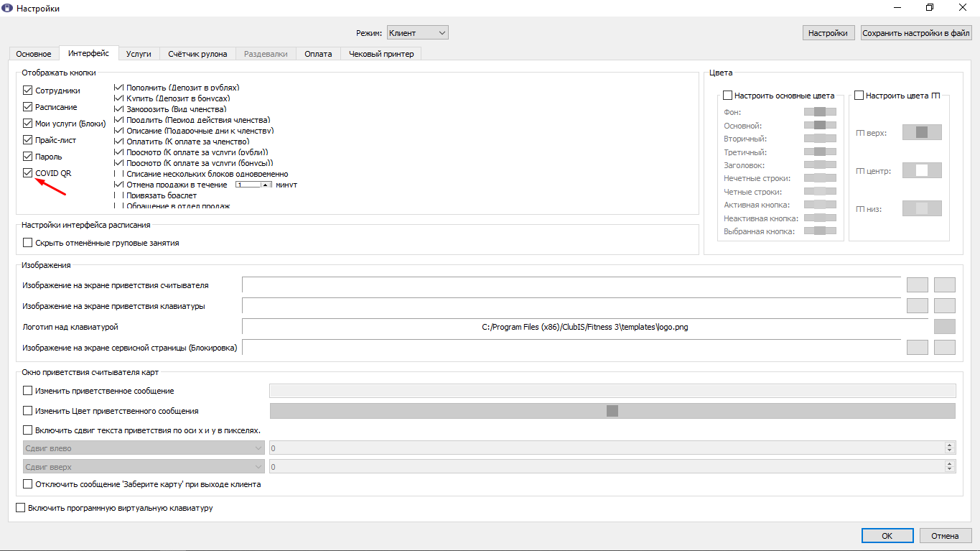Click the ГП низ color swatch
Image resolution: width=980 pixels, height=551 pixels.
(922, 208)
